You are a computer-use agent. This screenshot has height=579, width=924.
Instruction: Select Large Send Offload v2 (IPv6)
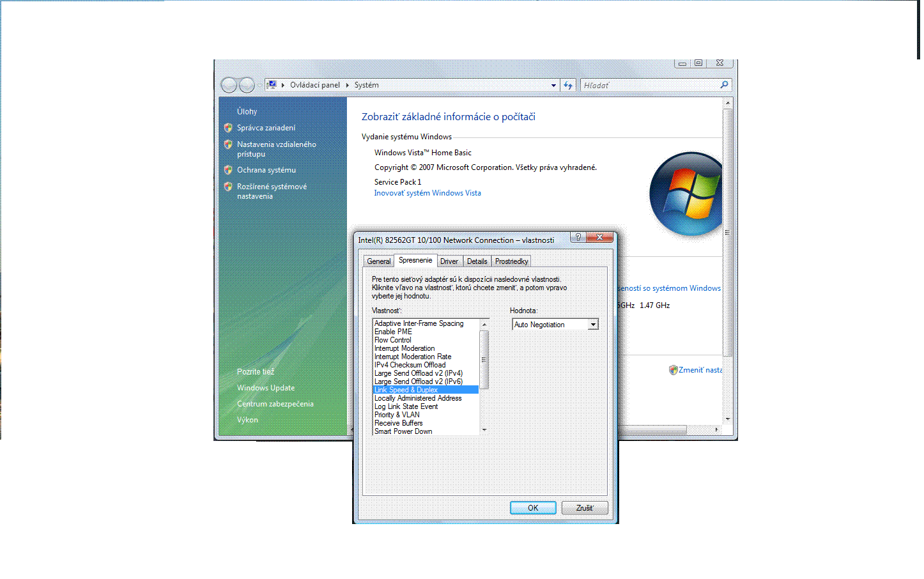click(x=426, y=382)
